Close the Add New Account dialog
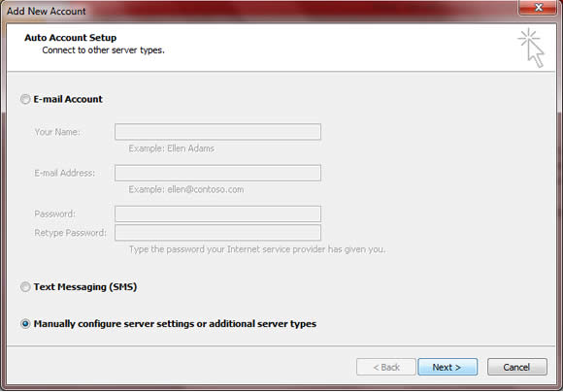563x392 pixels. coord(538,8)
